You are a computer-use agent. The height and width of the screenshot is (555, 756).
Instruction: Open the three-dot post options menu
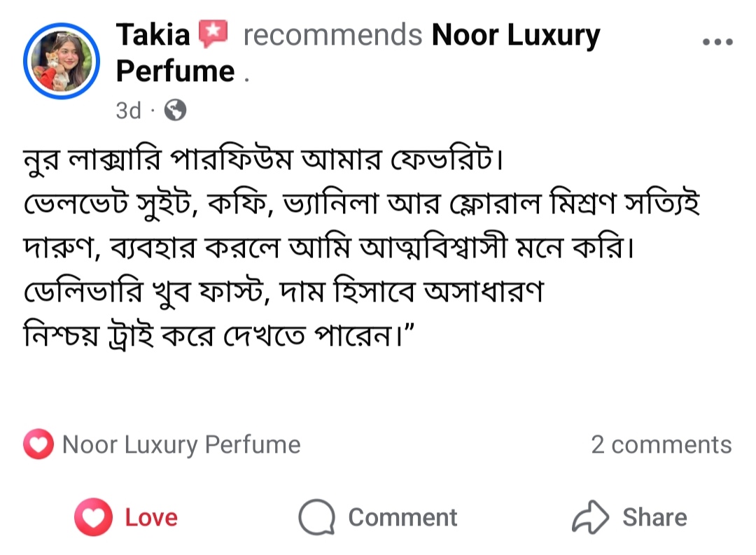coord(717,42)
